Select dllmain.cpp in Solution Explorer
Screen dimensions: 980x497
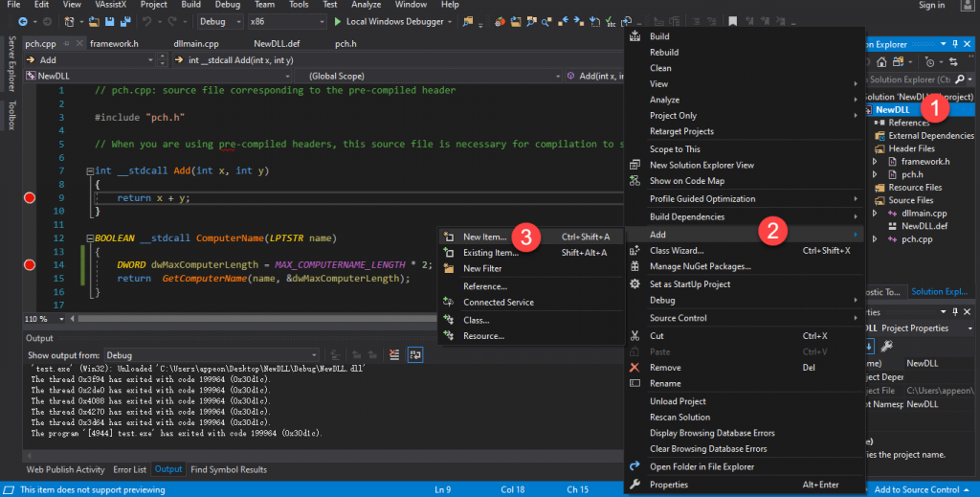click(x=924, y=214)
